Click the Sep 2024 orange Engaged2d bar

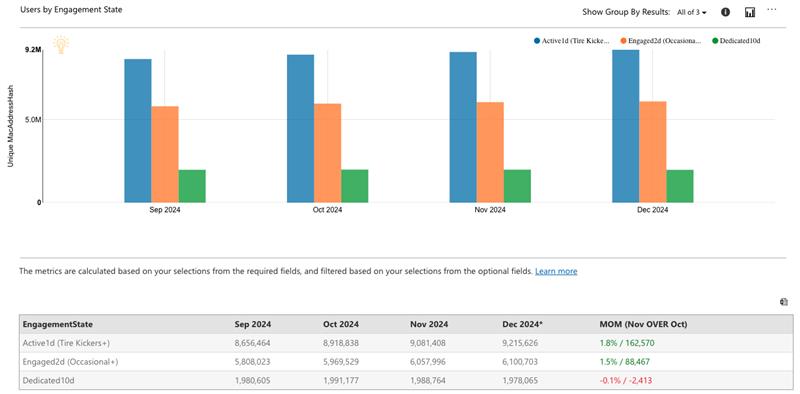165,155
